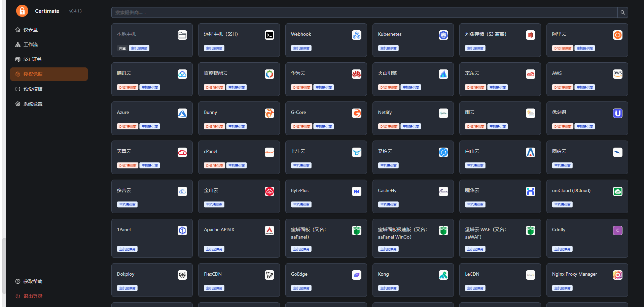Viewport: 644px width, 307px height.
Task: Click the Kubernetes helm wheel icon
Action: pyautogui.click(x=443, y=35)
